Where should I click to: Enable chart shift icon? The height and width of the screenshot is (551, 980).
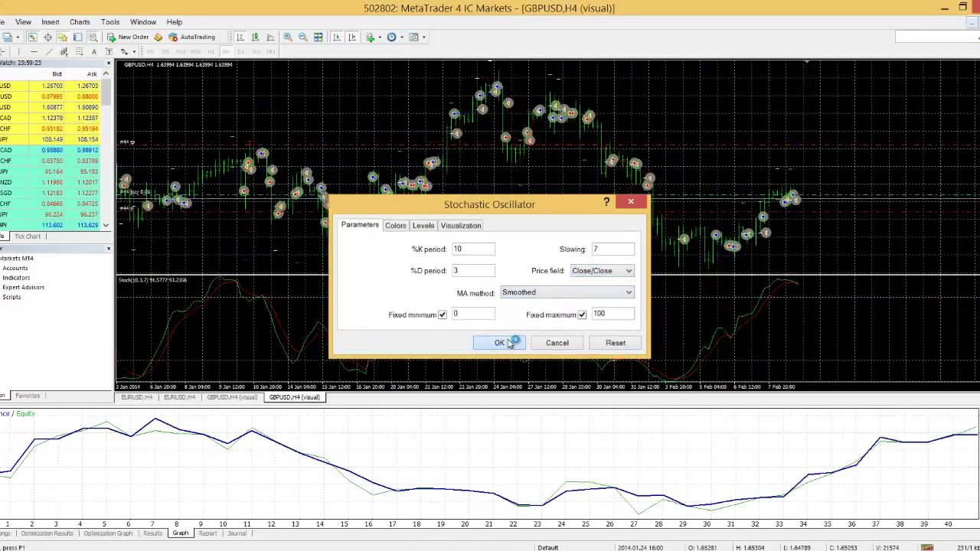351,37
